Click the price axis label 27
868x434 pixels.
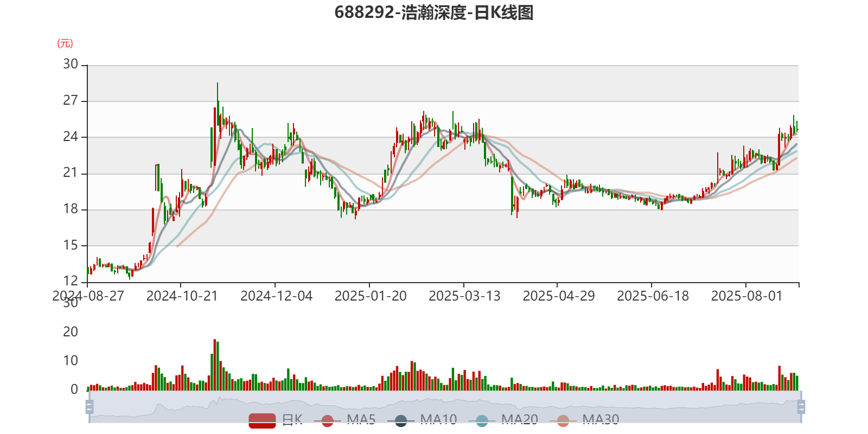(71, 100)
